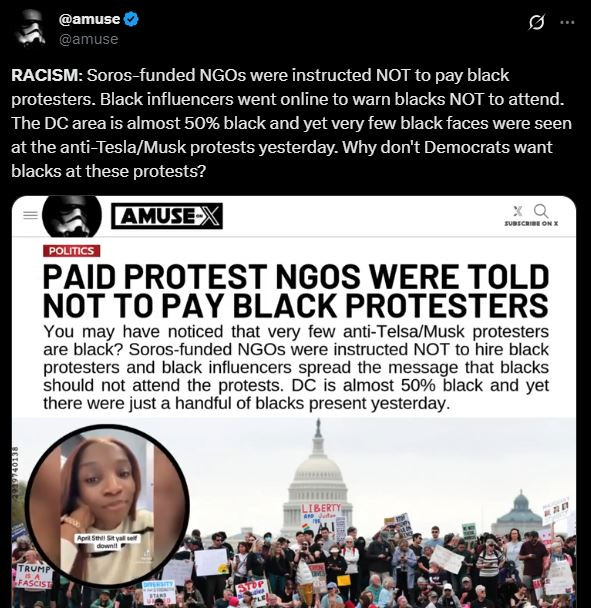Click the search magnifier in article header
Screen dimensions: 591x608
click(x=541, y=211)
